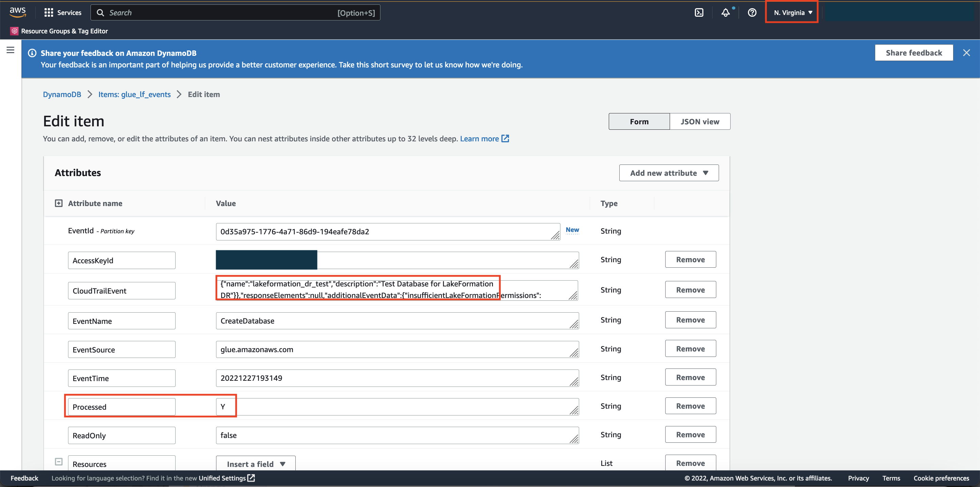The height and width of the screenshot is (487, 980).
Task: Click the Share feedback button
Action: pos(914,52)
